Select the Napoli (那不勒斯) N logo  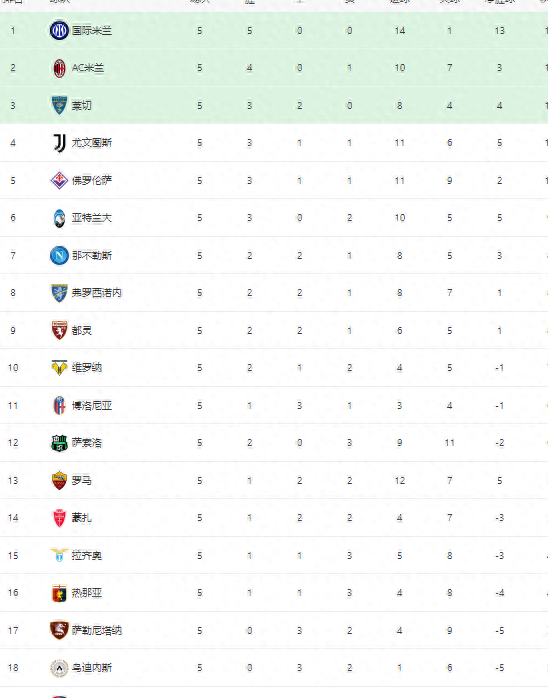pos(59,256)
